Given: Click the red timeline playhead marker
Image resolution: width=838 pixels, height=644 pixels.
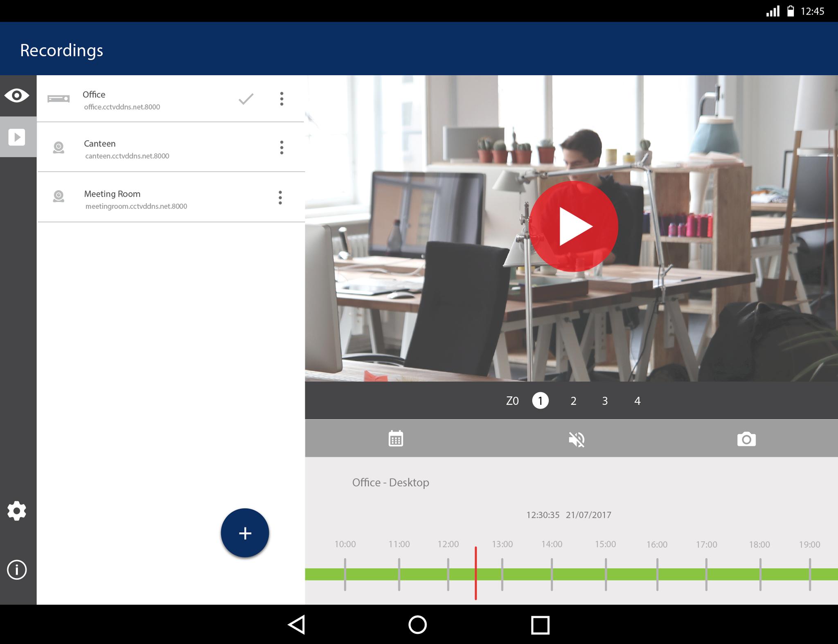Looking at the screenshot, I should tap(475, 573).
